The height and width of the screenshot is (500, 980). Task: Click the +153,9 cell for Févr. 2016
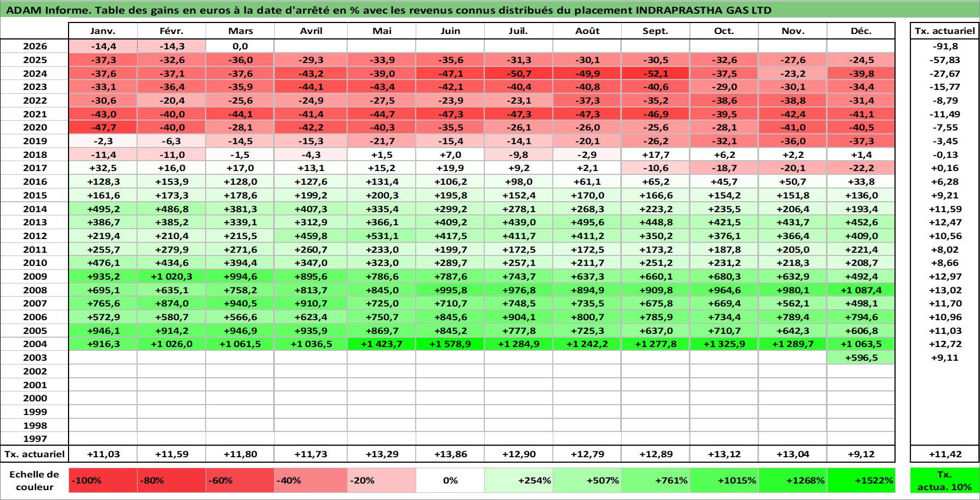172,181
